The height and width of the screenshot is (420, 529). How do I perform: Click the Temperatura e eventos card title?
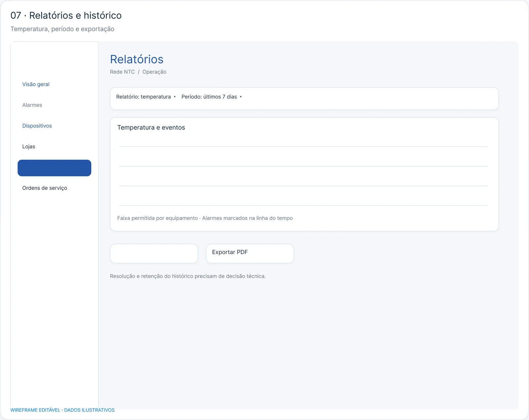point(151,128)
